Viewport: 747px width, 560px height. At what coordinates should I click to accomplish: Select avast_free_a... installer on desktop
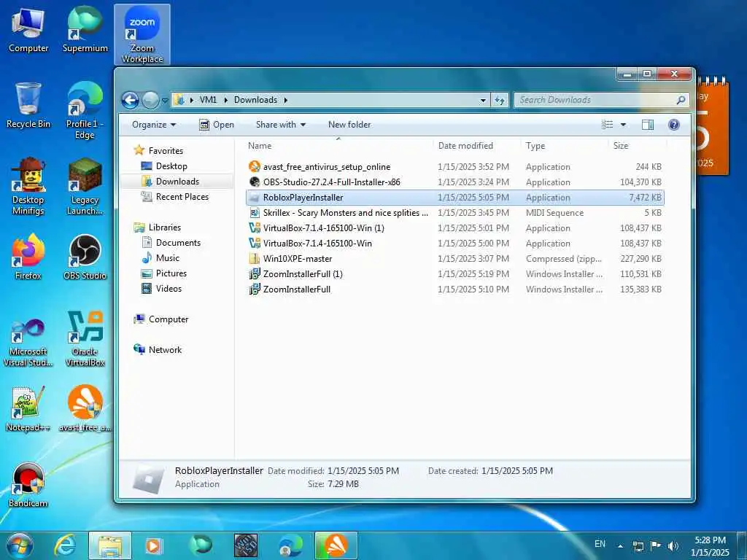[x=85, y=410]
